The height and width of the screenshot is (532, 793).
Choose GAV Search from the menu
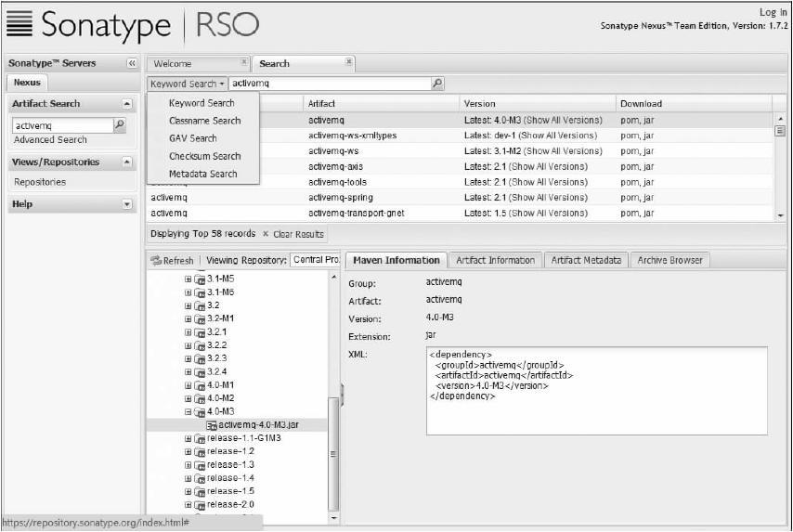(192, 138)
